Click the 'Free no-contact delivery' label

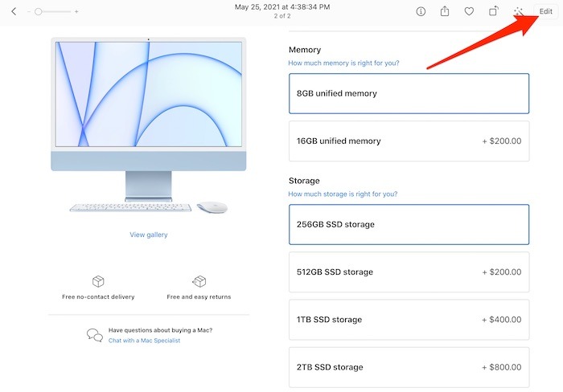click(98, 297)
